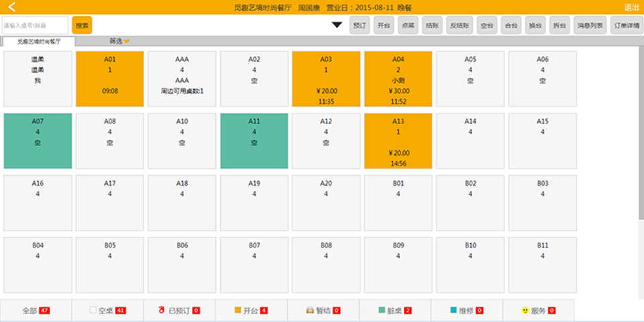This screenshot has height=322, width=644.
Task: Select green dirty table A11
Action: coord(254,141)
